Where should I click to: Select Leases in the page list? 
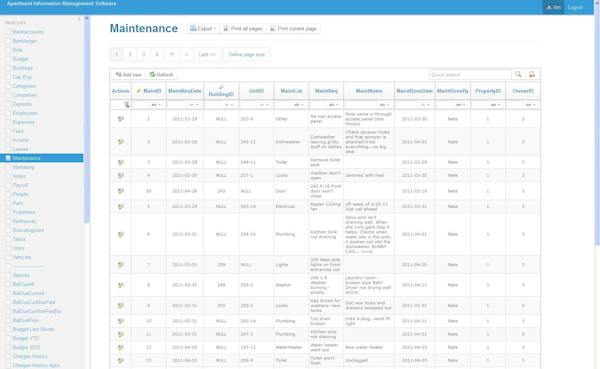20,149
